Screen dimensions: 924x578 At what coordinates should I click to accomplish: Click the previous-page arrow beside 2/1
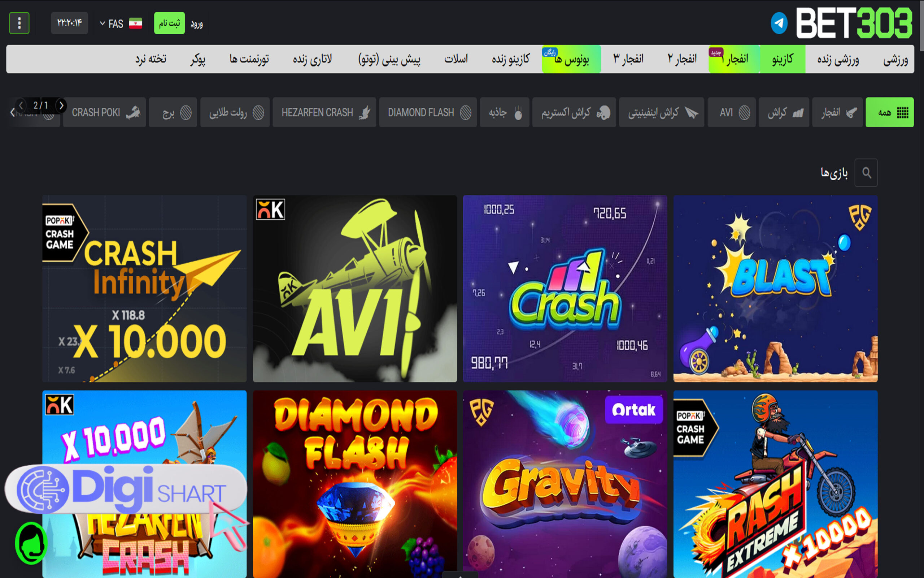click(x=21, y=105)
